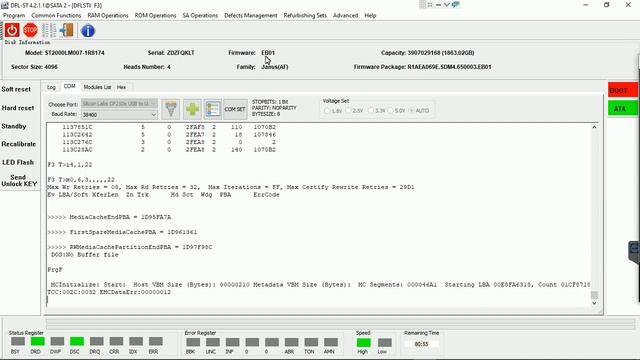This screenshot has height=360, width=640.
Task: Click the red BOOT button
Action: tap(622, 90)
